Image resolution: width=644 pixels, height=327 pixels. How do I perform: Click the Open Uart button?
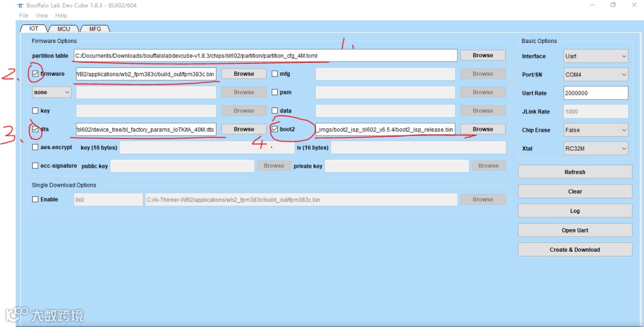[575, 230]
